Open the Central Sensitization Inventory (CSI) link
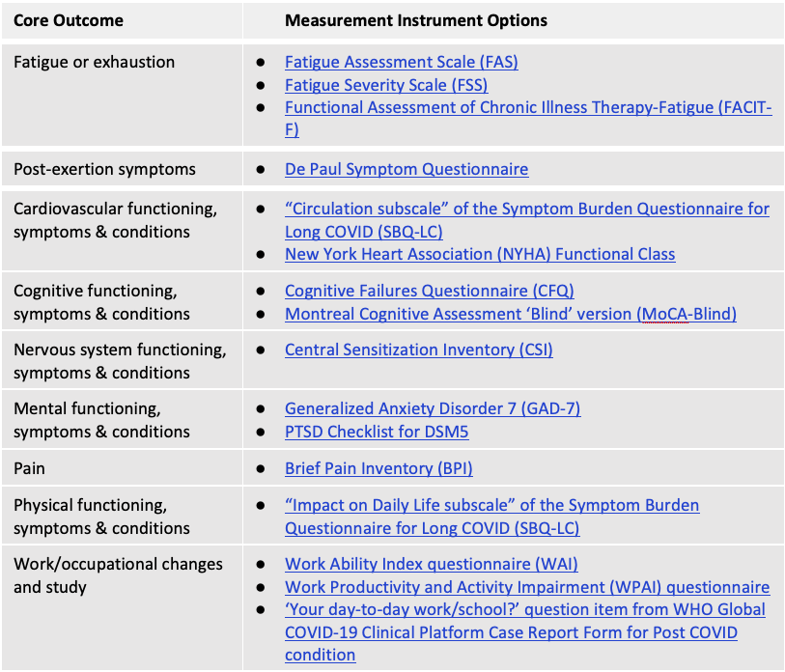785x672 pixels. click(418, 350)
